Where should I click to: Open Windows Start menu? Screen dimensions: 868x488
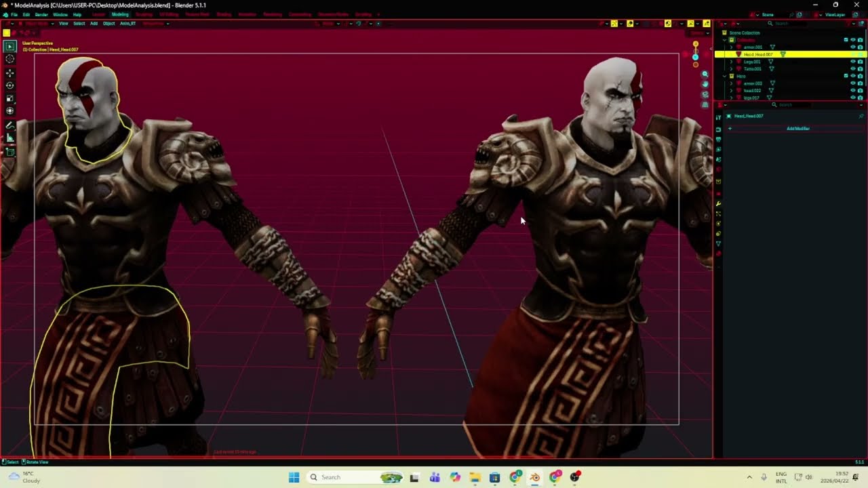click(294, 477)
